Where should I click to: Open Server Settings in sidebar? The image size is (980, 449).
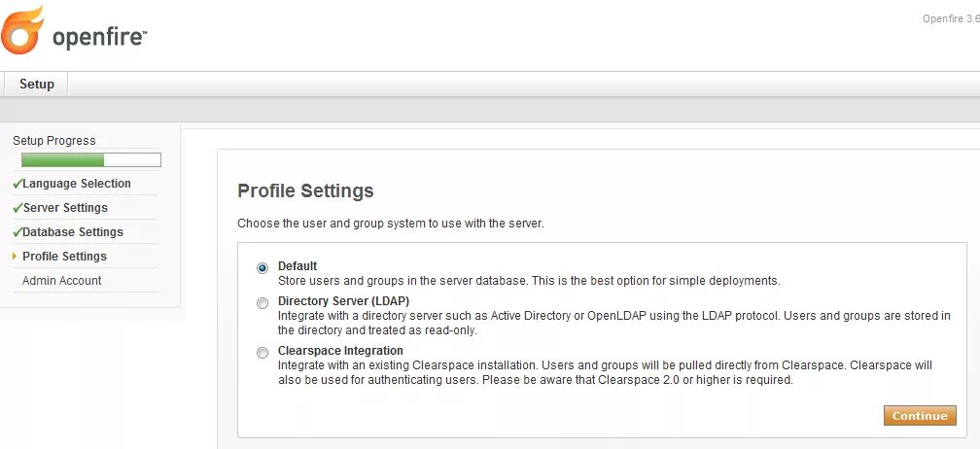point(65,208)
